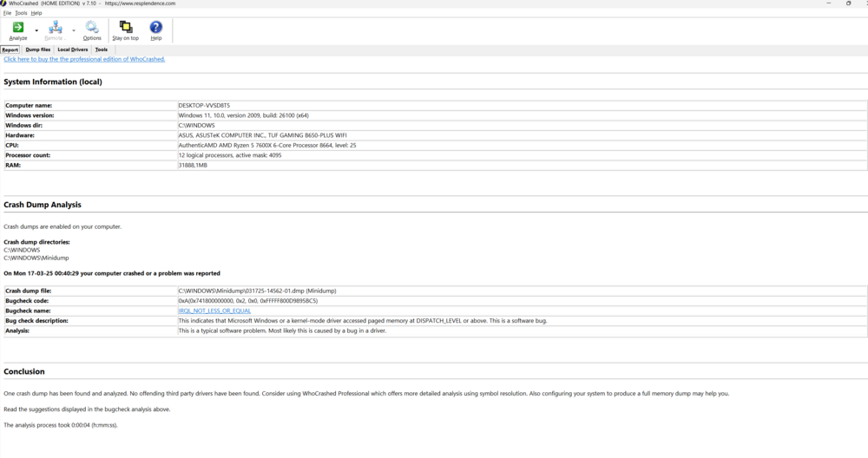This screenshot has height=458, width=868.
Task: Click the crash dump file path cell
Action: [257, 291]
